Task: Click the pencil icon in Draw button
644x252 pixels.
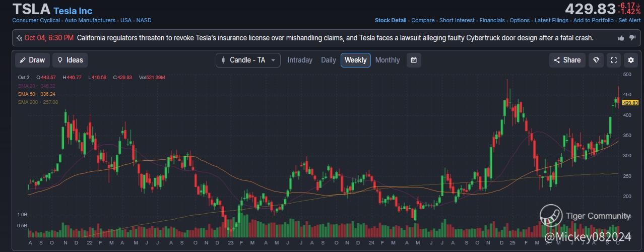Action: click(23, 60)
